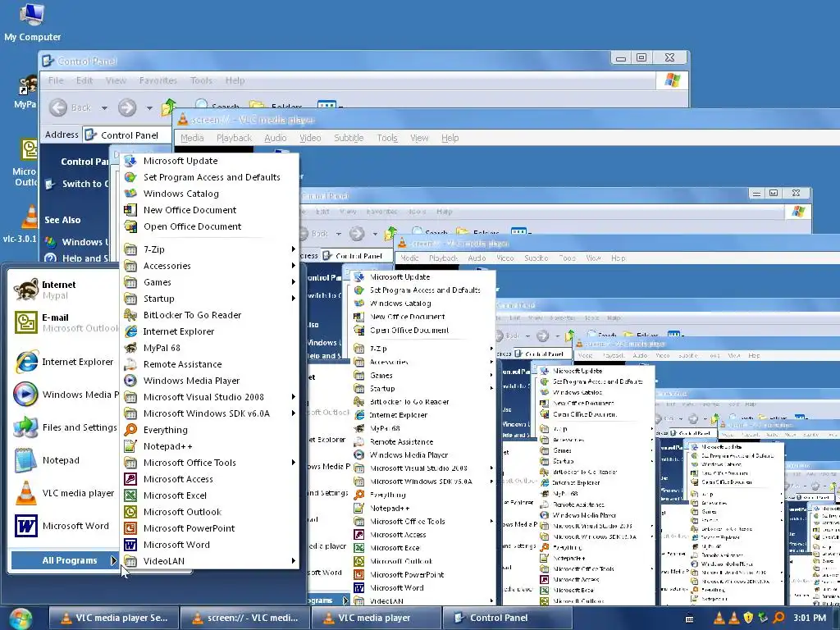
Task: Launch Notepad from the front Start menu
Action: [x=64, y=460]
